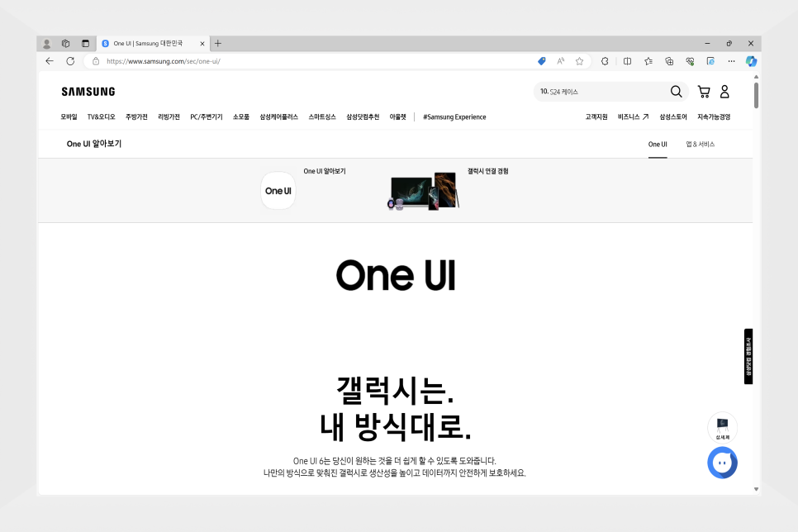Reload the Samsung page
This screenshot has width=798, height=532.
pos(70,61)
